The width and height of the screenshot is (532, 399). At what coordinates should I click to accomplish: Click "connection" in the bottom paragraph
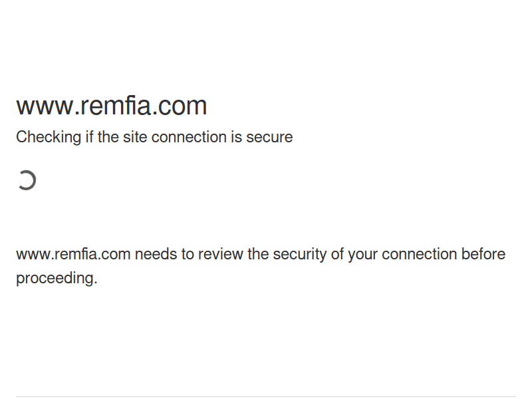click(x=419, y=254)
